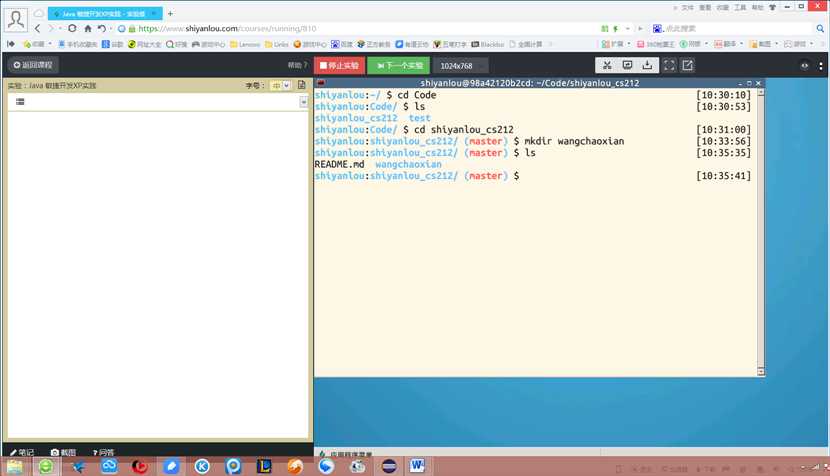This screenshot has height=476, width=830.
Task: Click the 'wangchaoxian' directory name in terminal
Action: [x=408, y=164]
